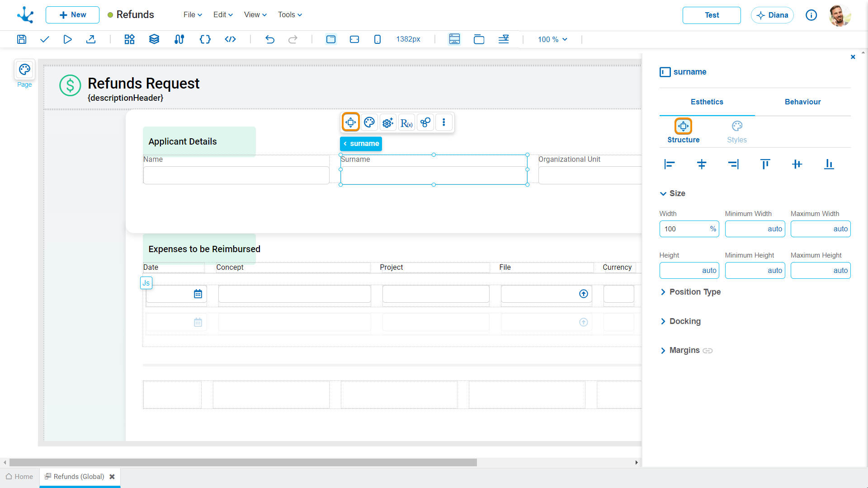The width and height of the screenshot is (868, 488).
Task: Open the layers stack icon
Action: point(154,39)
